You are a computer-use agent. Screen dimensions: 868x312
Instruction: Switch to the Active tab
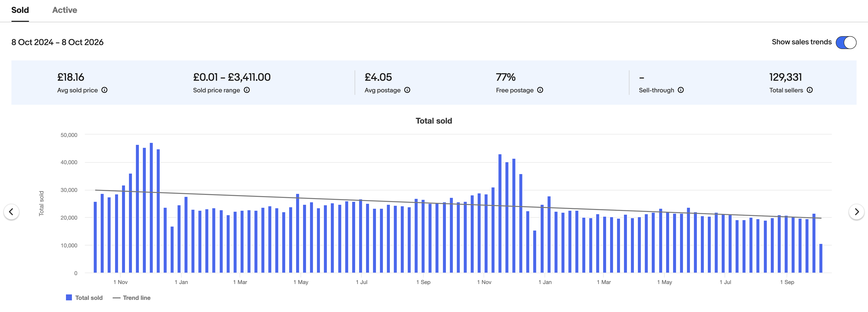coord(65,10)
